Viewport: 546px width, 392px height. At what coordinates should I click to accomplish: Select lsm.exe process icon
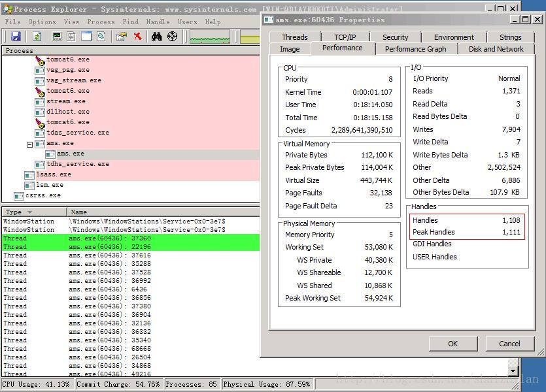pos(29,186)
